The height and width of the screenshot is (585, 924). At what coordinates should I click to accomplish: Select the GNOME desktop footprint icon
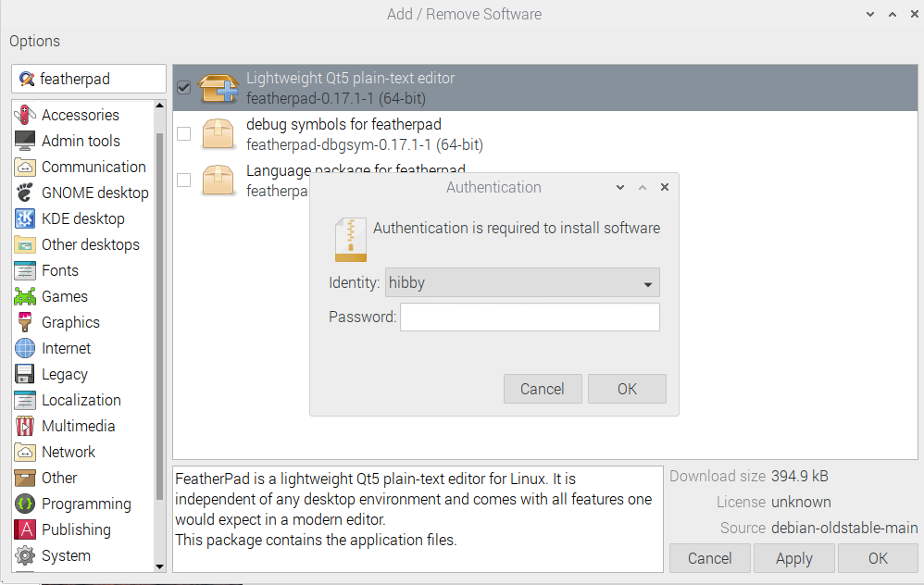(x=25, y=193)
